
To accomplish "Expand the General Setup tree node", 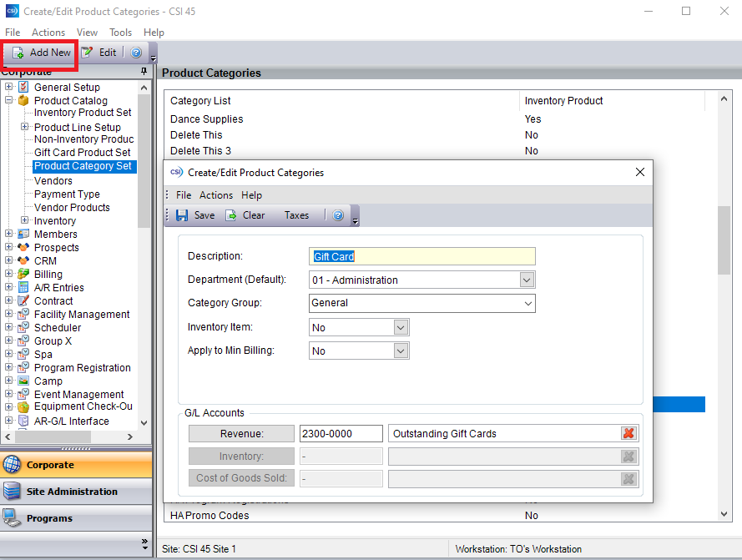I will pos(9,87).
